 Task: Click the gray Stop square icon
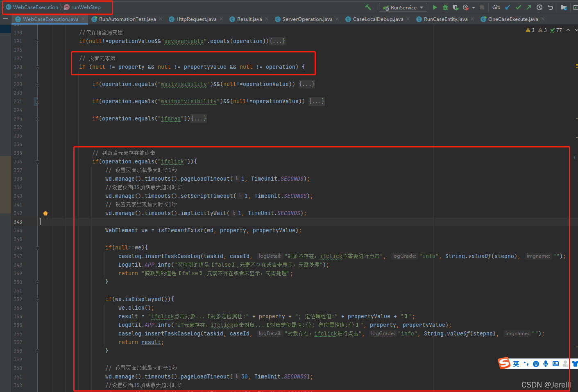[x=482, y=7]
